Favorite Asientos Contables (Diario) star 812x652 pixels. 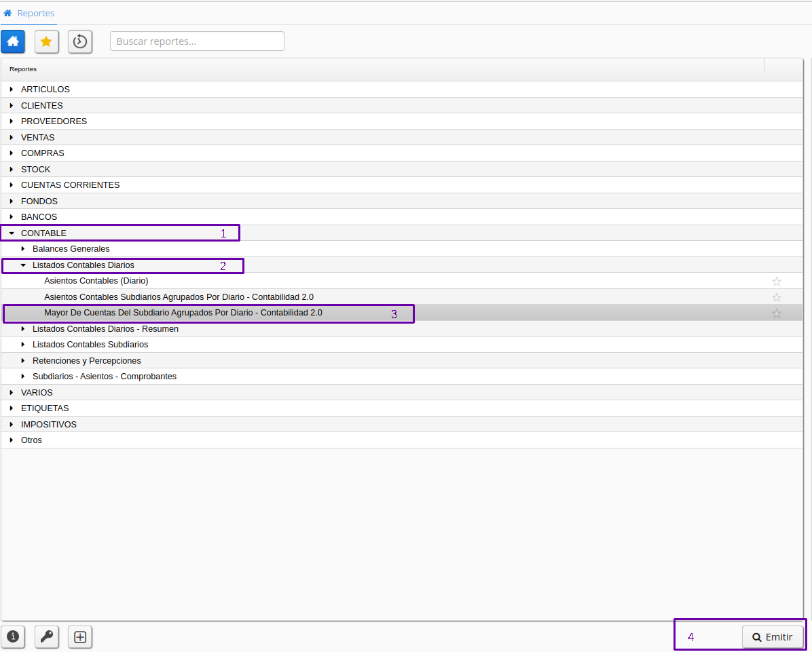point(776,281)
